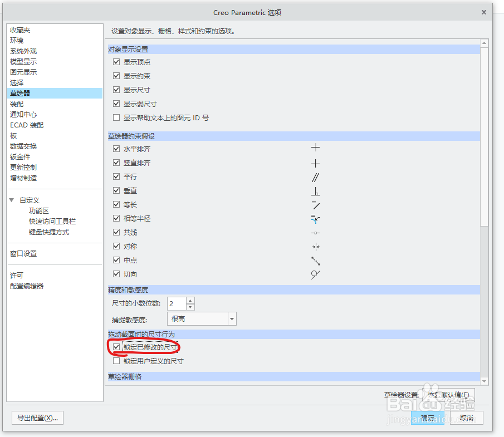Toggle 垂直 constraint checkbox
The image size is (504, 437).
pyautogui.click(x=116, y=190)
